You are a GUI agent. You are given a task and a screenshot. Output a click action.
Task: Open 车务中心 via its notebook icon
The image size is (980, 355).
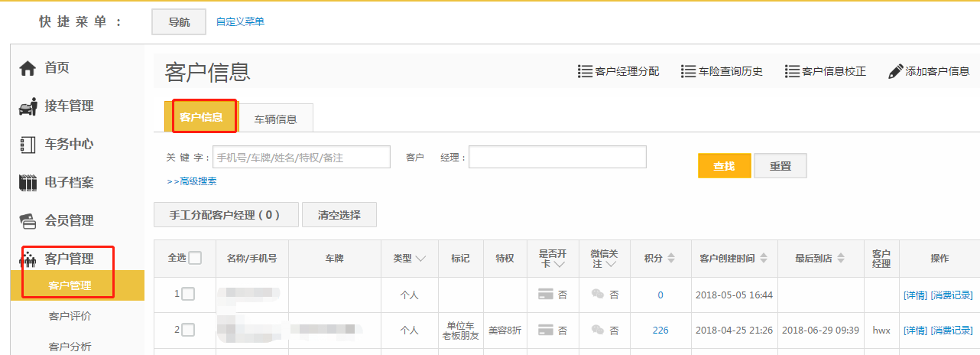[28, 145]
